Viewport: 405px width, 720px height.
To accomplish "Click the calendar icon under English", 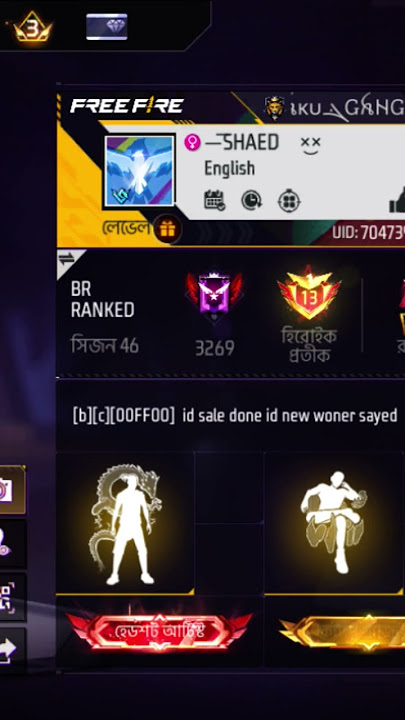I will click(214, 201).
